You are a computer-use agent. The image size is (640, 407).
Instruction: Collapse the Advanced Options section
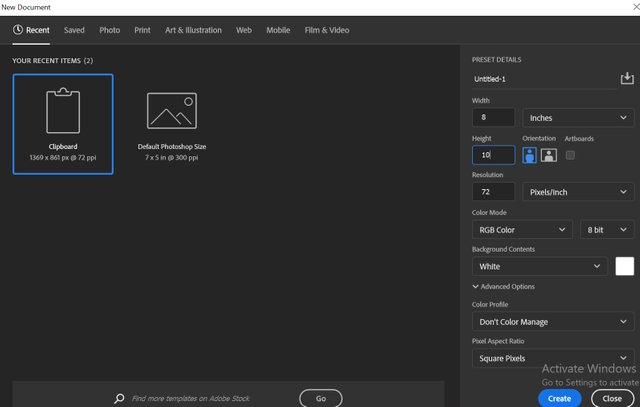[x=503, y=287]
